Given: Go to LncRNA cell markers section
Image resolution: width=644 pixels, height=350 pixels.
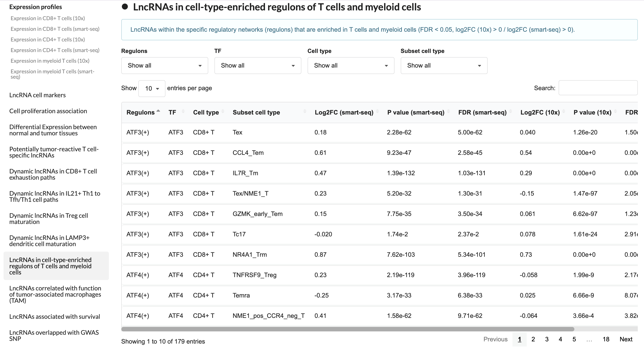Looking at the screenshot, I should [x=37, y=95].
